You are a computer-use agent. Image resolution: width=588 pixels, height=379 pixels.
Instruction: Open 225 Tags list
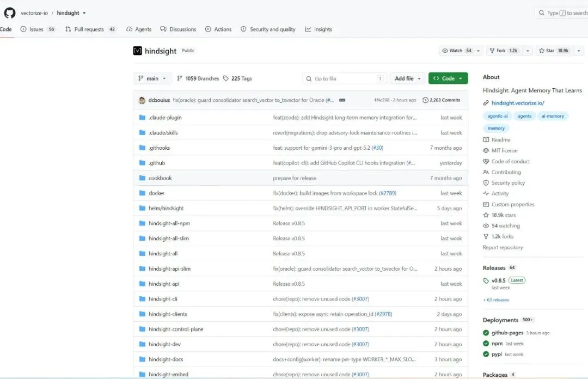click(238, 78)
